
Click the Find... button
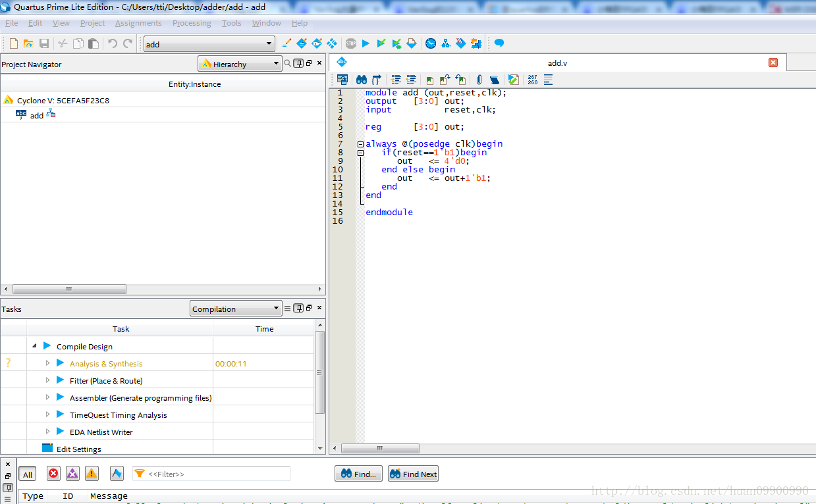(358, 474)
